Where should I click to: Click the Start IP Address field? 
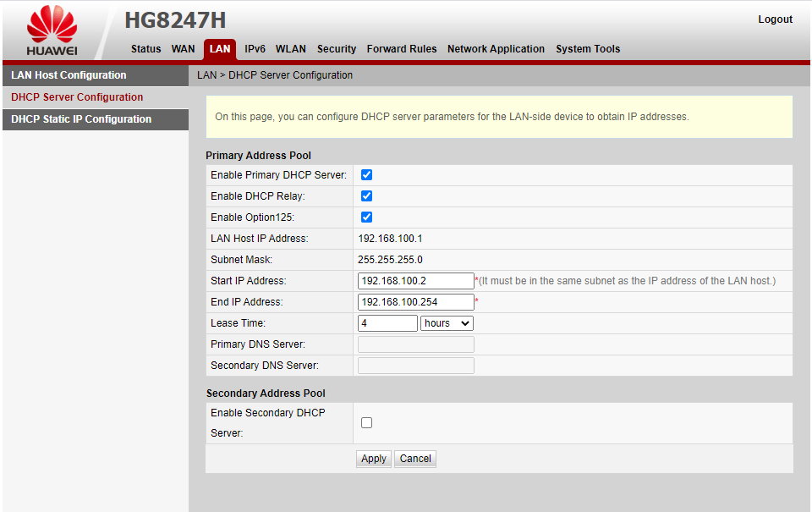[416, 281]
